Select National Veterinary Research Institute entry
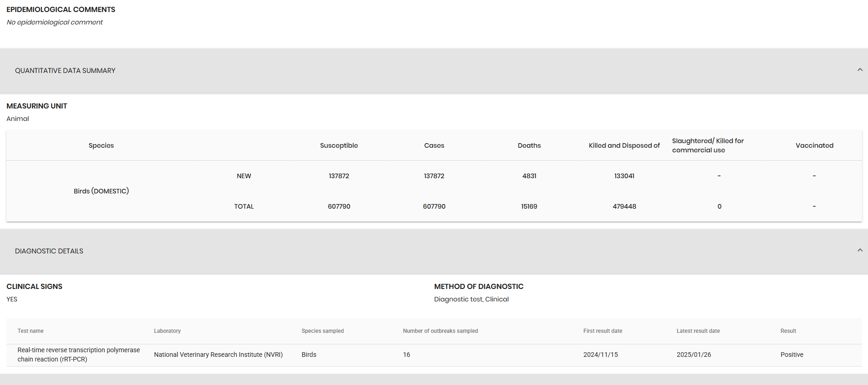Image resolution: width=868 pixels, height=385 pixels. pyautogui.click(x=218, y=355)
